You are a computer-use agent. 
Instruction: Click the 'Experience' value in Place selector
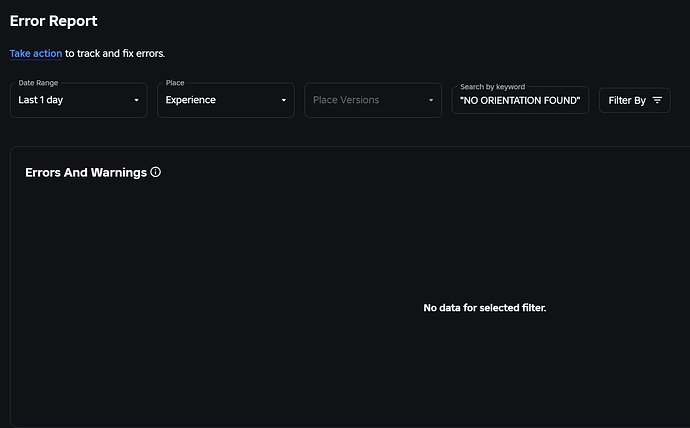pos(191,100)
